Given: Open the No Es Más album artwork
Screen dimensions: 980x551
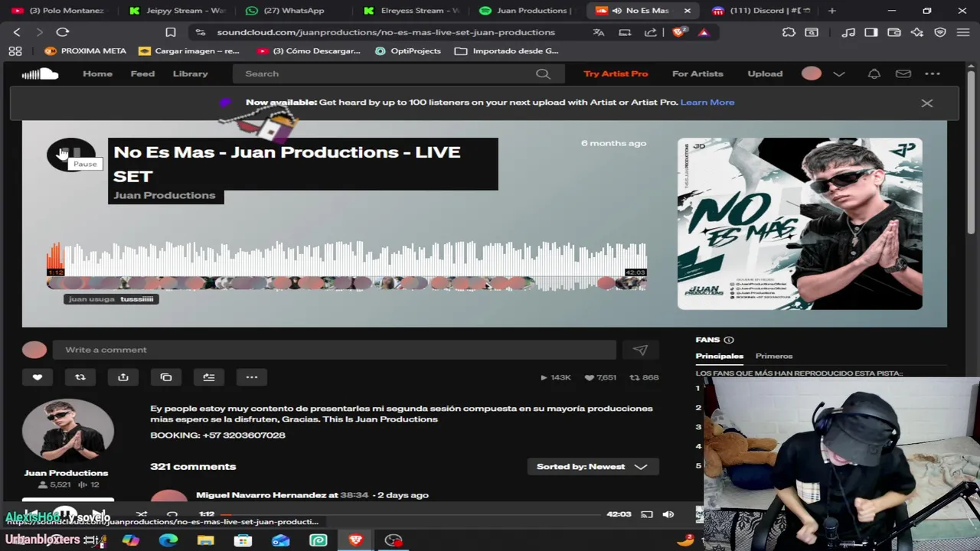Looking at the screenshot, I should point(799,223).
